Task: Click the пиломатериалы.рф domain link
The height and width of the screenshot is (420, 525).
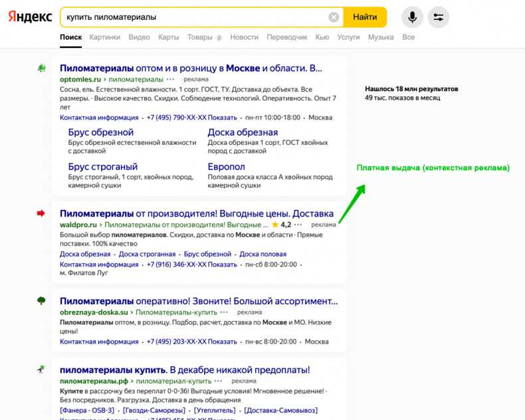Action: [x=94, y=381]
